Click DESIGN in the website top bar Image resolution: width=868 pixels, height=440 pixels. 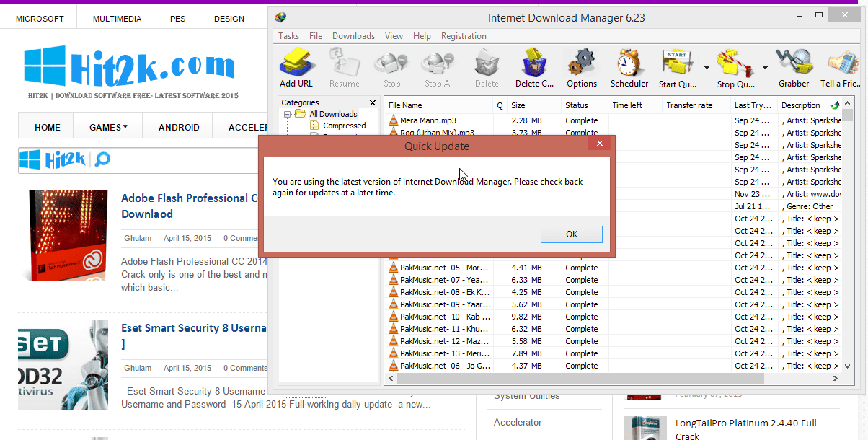(x=229, y=19)
